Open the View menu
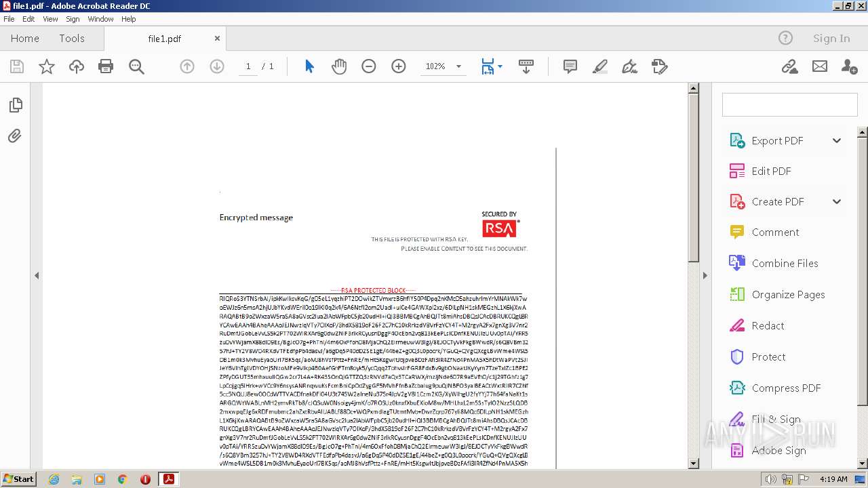 (x=50, y=19)
